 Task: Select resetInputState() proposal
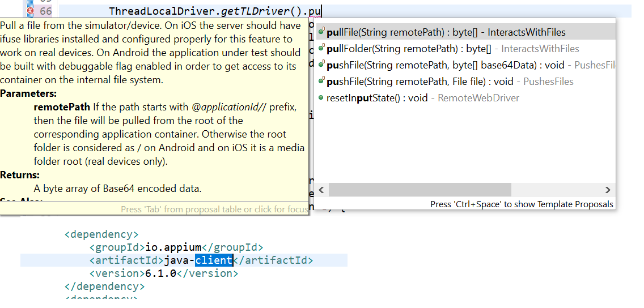(x=466, y=97)
